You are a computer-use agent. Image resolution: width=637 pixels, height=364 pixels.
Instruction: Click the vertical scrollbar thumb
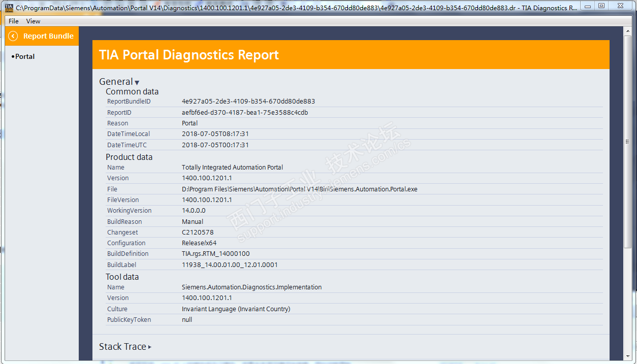627,142
